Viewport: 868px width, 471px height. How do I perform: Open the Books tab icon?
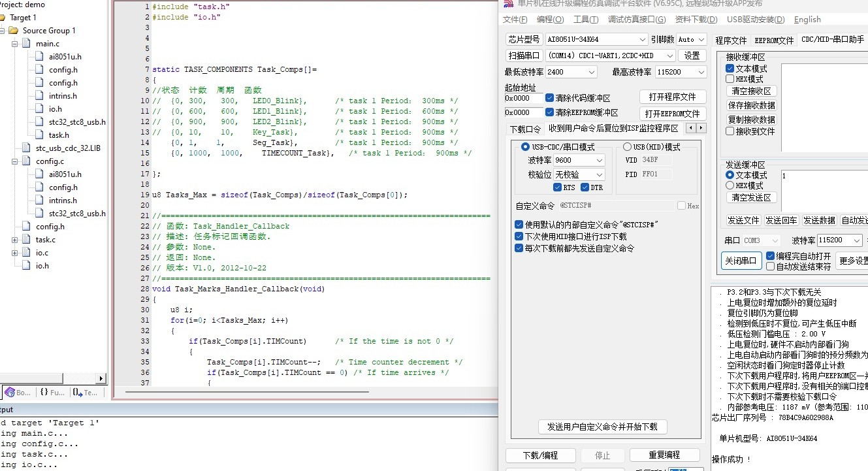pos(8,393)
